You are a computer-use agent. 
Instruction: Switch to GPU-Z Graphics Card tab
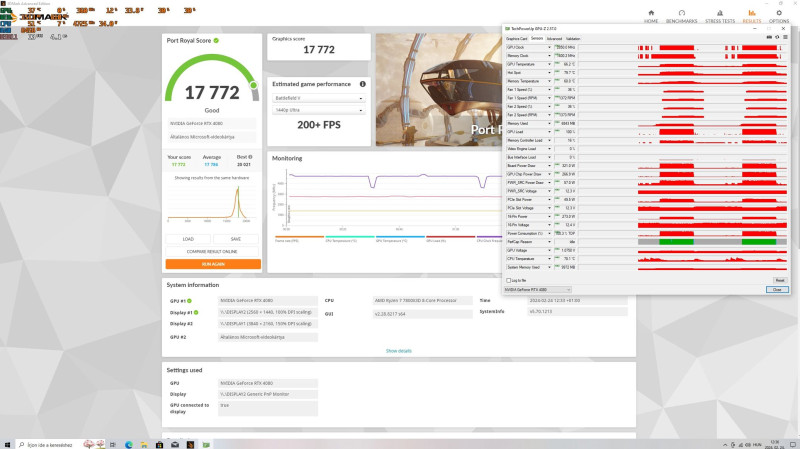[516, 39]
